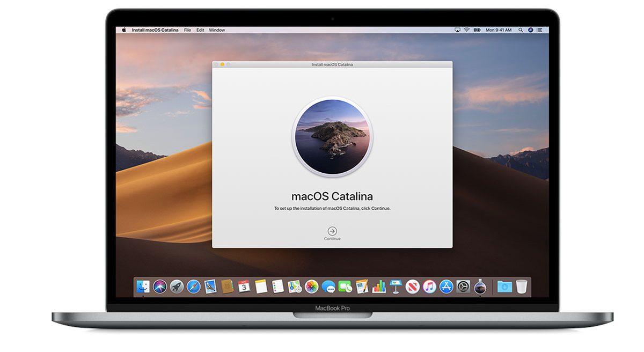
Task: Open the Apple menu
Action: [123, 30]
